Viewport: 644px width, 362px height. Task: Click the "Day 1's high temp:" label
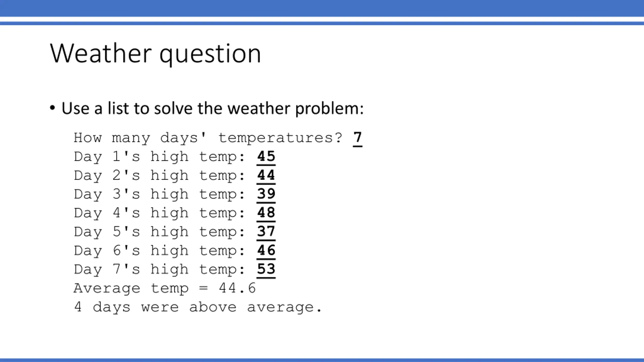[159, 157]
